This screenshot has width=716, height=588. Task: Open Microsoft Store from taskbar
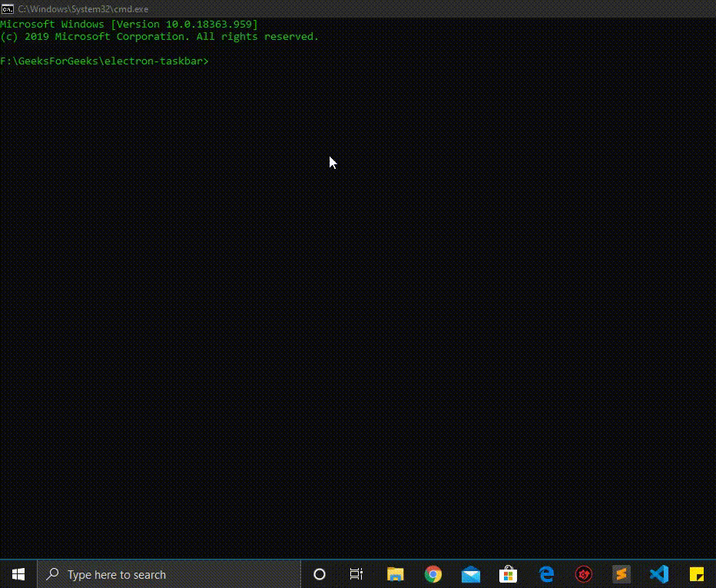click(509, 574)
